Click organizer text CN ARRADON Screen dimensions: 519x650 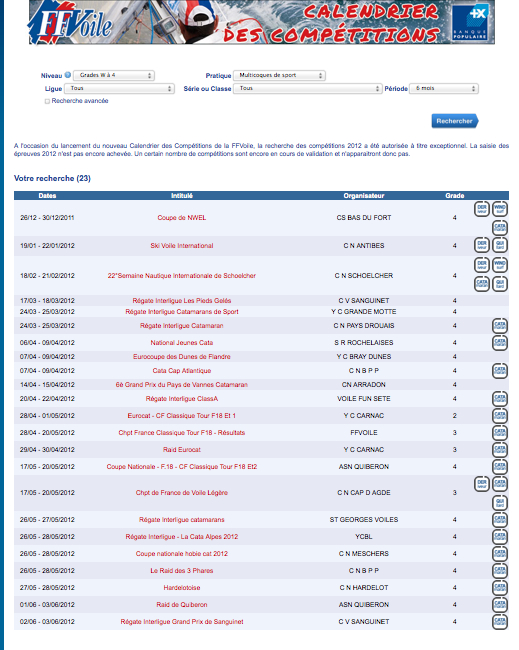click(364, 385)
